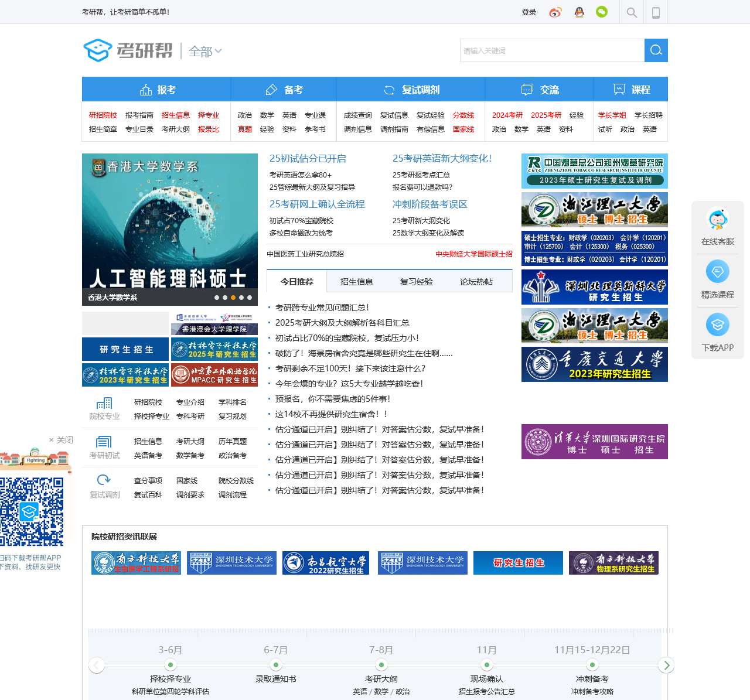Click the 考研帮 logo

[x=128, y=50]
